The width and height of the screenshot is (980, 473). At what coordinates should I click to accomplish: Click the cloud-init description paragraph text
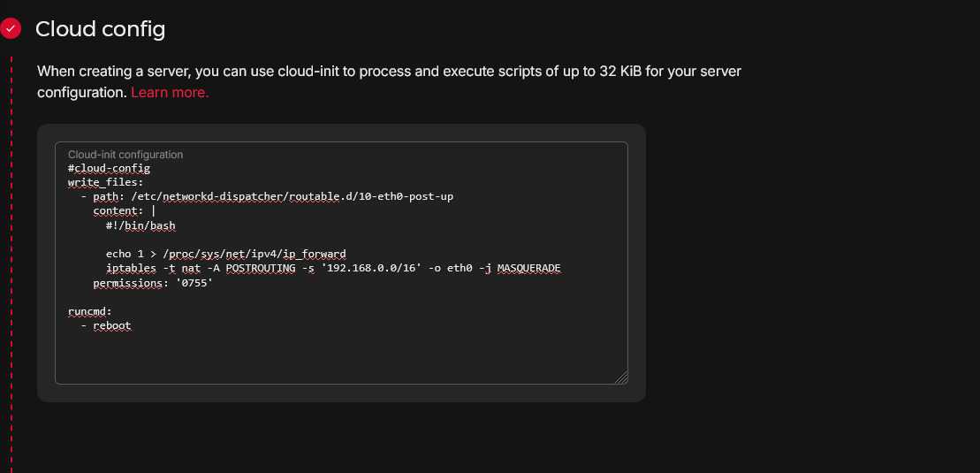click(389, 72)
